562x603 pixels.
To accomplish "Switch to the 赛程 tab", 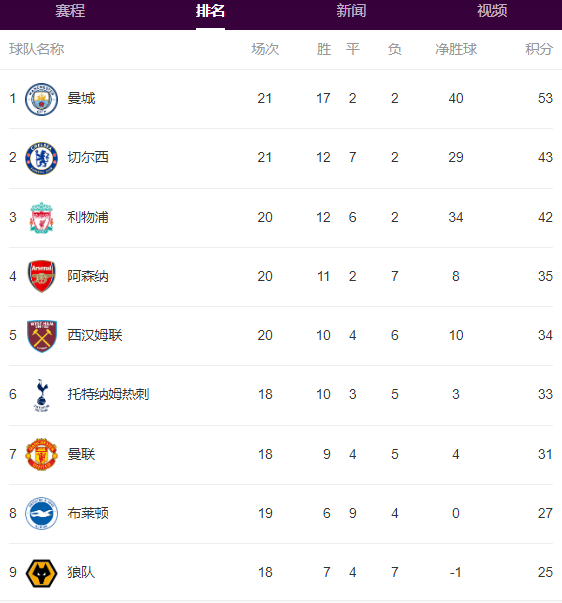I will [x=70, y=11].
